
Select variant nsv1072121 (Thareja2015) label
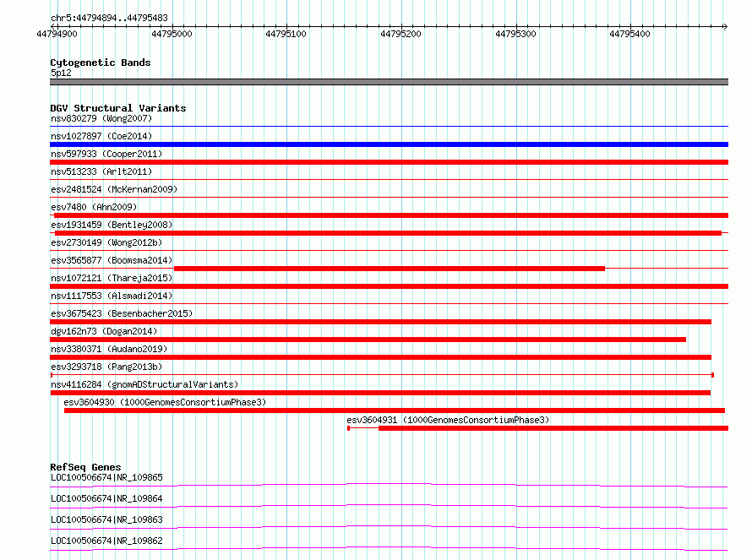coord(112,278)
